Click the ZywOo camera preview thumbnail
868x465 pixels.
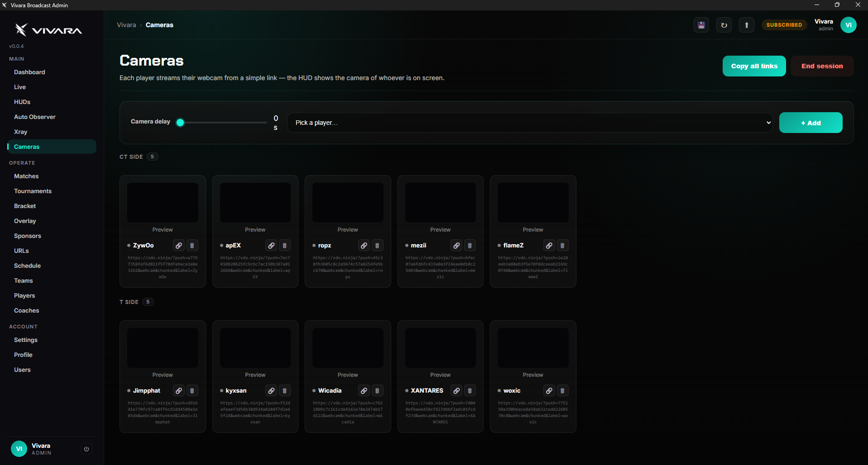coord(163,203)
